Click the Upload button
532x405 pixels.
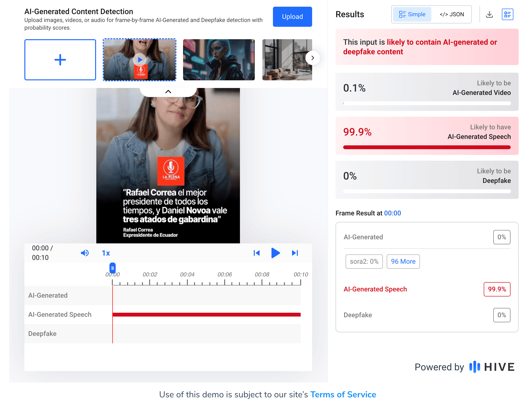(292, 17)
